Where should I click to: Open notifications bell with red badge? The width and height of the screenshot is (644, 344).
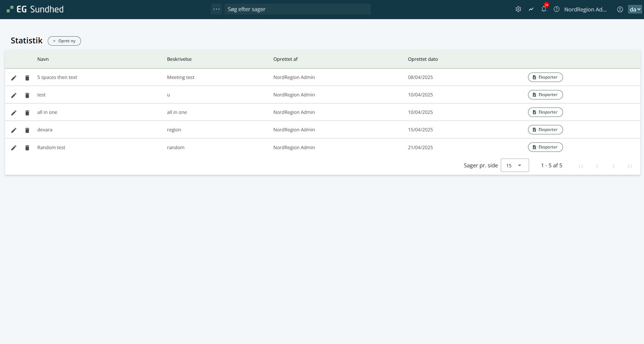pos(544,9)
